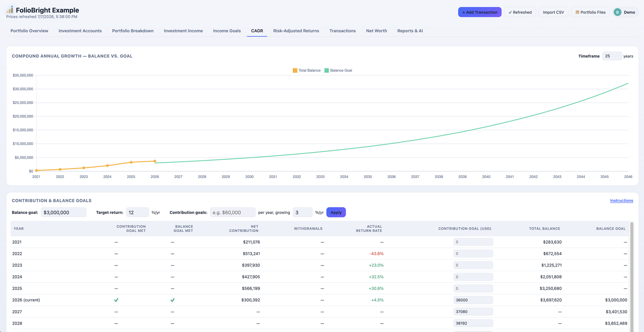Select the CAGR tab

click(x=257, y=31)
